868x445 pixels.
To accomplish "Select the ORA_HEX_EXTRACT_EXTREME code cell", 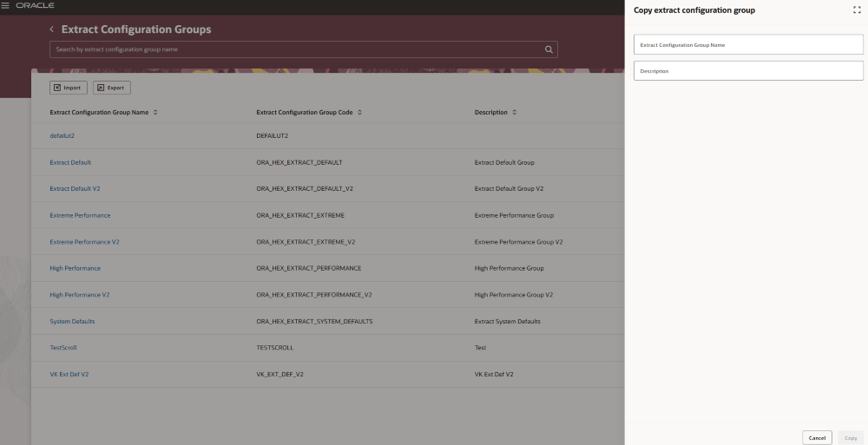I will point(300,215).
